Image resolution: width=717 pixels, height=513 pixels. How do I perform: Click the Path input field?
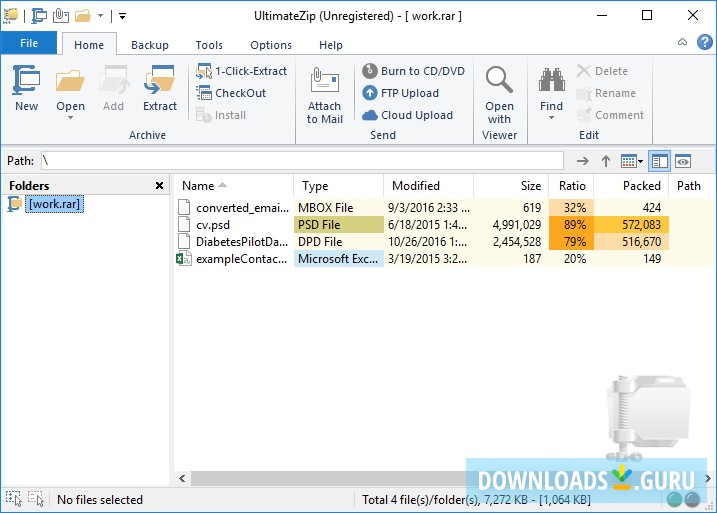click(x=302, y=161)
